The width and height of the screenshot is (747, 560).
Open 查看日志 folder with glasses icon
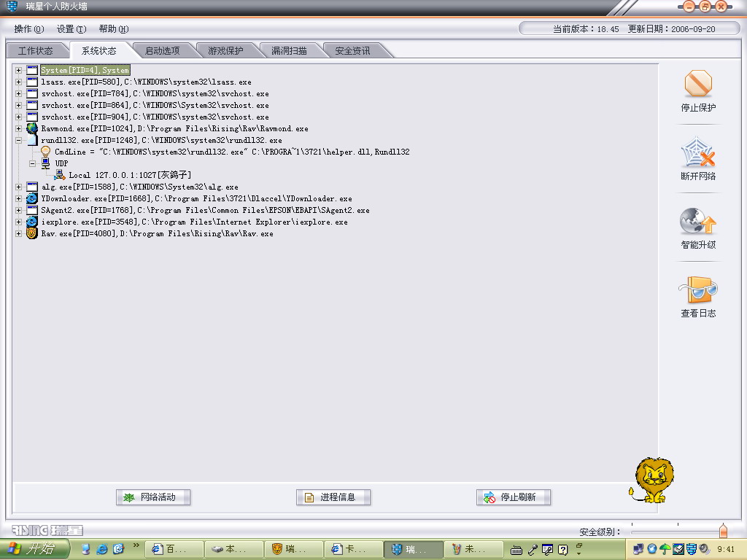click(698, 289)
